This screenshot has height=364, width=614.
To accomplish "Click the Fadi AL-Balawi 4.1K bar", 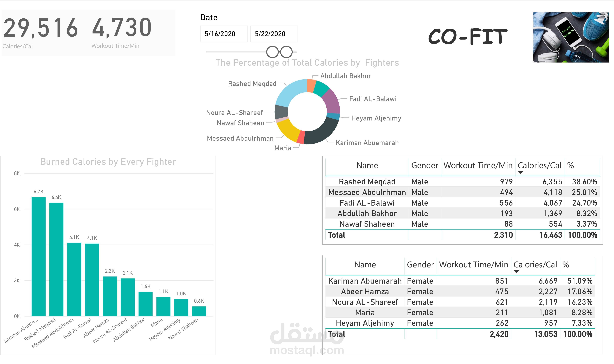I will tap(92, 280).
